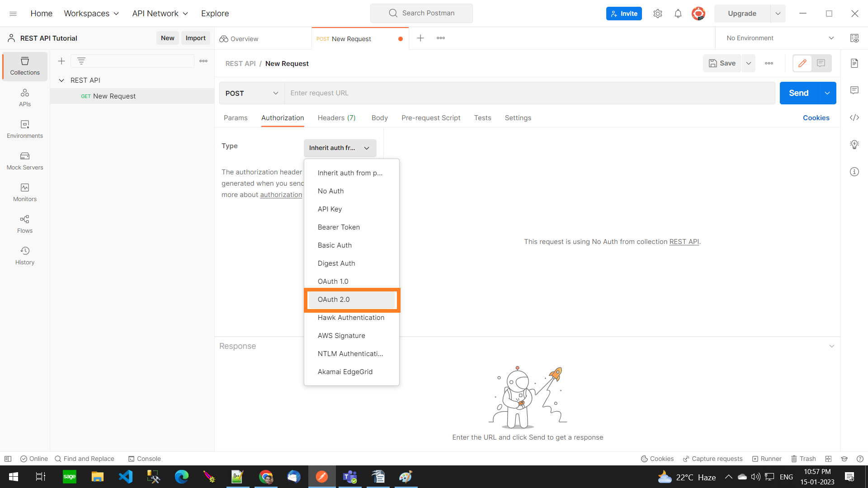The width and height of the screenshot is (868, 488).
Task: Select AWS Signature option
Action: pyautogui.click(x=352, y=336)
